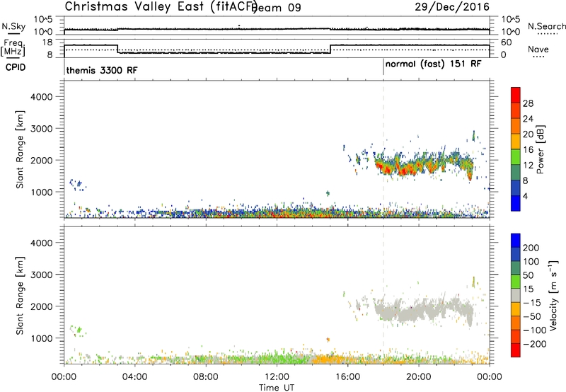Click the 'N.Sky' legend label
Screen dimensions: 566x392
click(x=13, y=26)
